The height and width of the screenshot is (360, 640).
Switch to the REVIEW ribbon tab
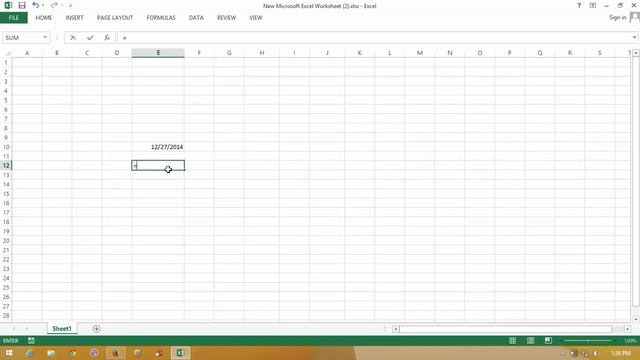(x=226, y=18)
